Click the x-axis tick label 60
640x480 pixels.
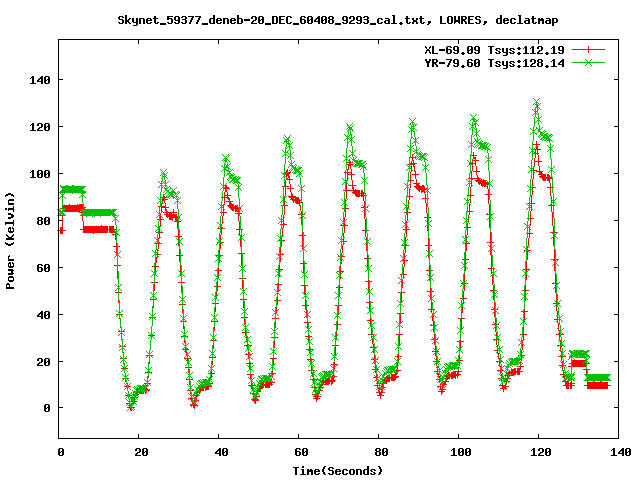(301, 452)
